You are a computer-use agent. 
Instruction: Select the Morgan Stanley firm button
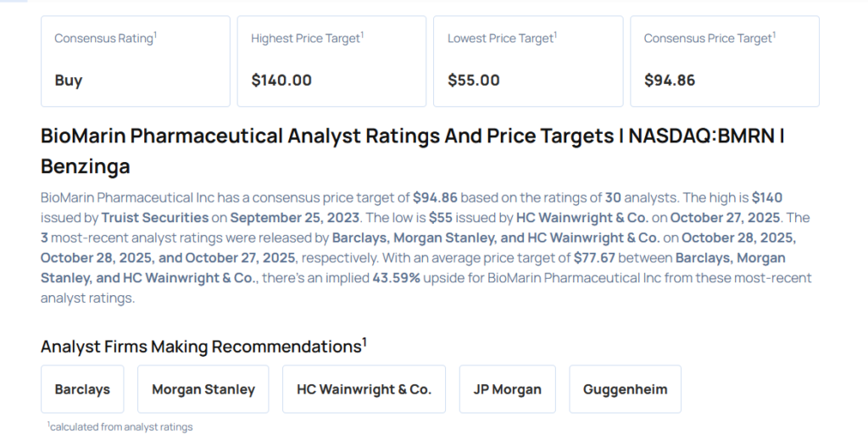click(x=203, y=389)
